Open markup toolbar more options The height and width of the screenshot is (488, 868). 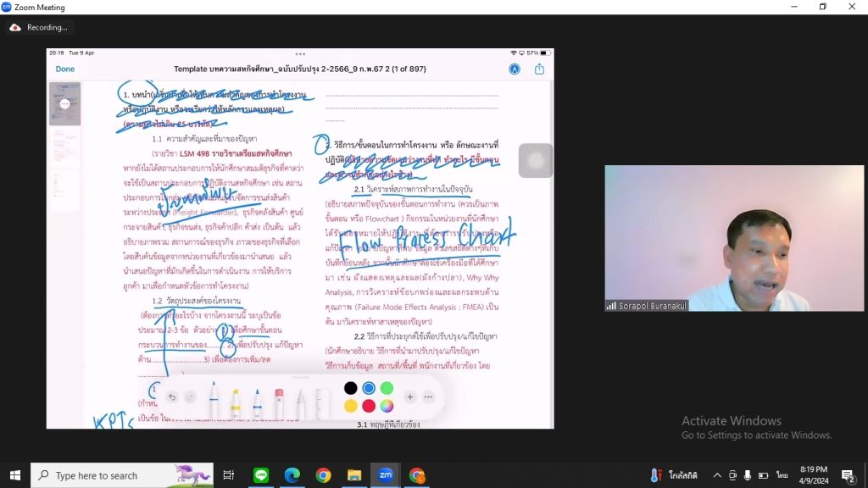click(428, 396)
